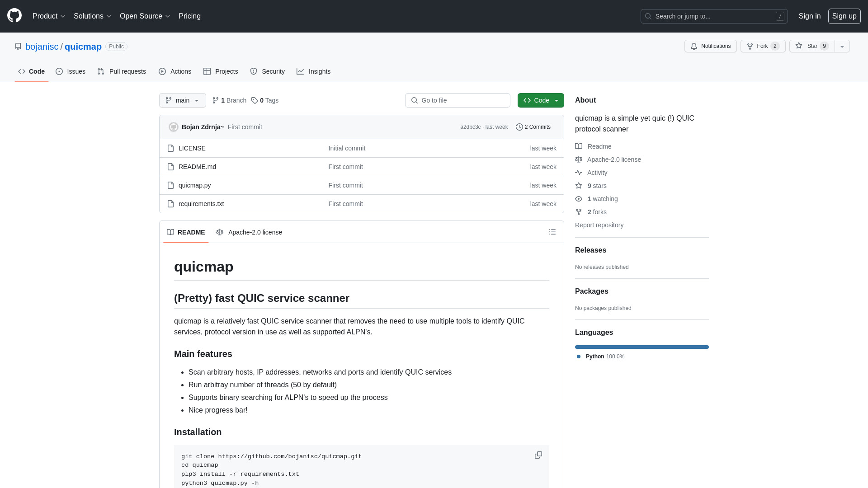The image size is (868, 488).
Task: Open the First commit message link
Action: (x=245, y=127)
